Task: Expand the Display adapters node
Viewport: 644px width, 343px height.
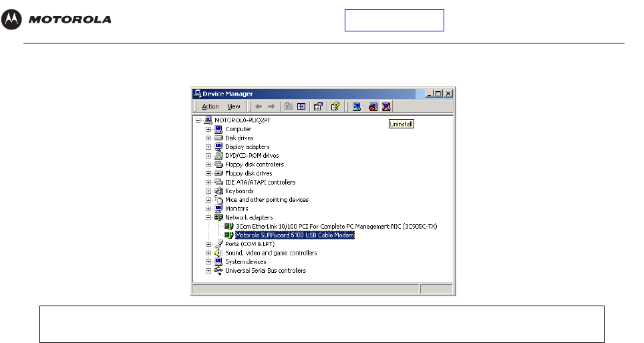Action: [208, 147]
